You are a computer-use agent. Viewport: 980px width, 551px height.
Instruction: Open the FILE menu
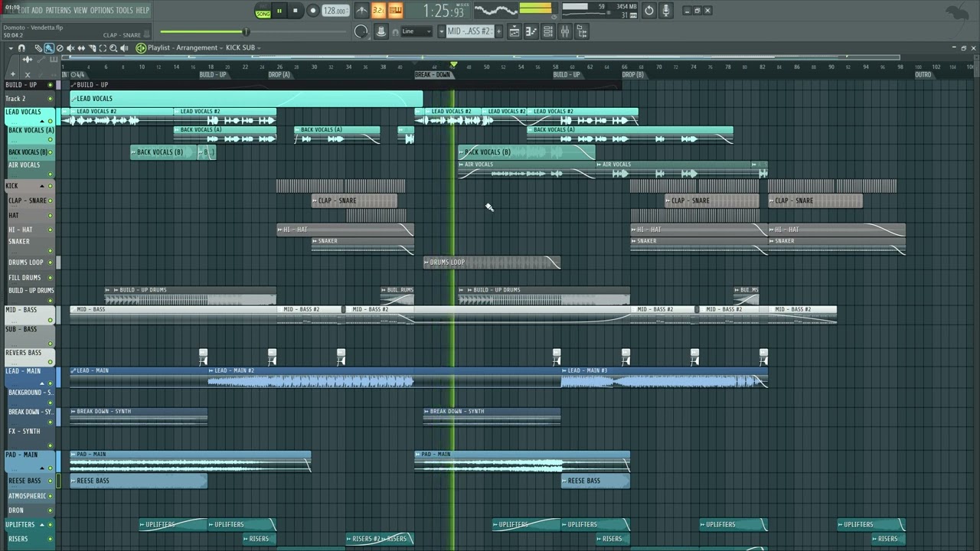pyautogui.click(x=9, y=10)
